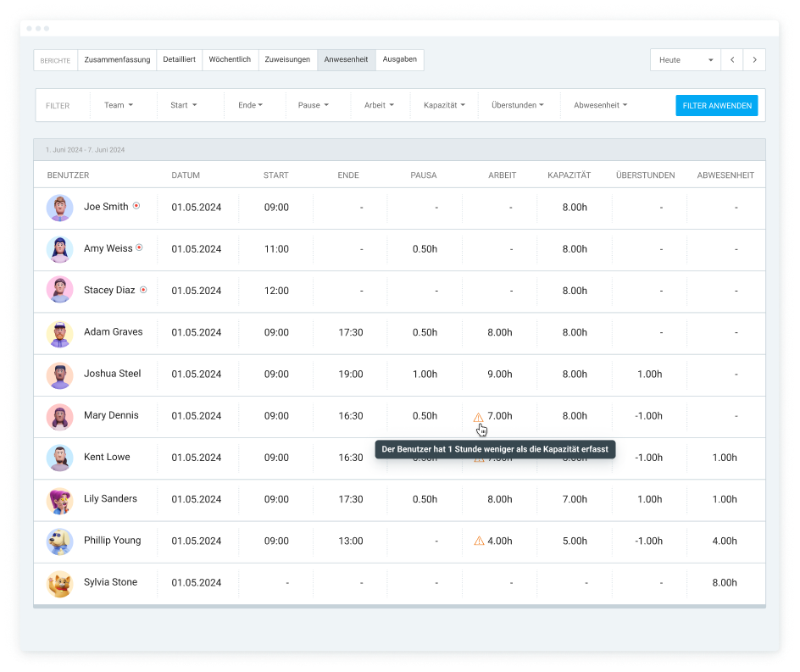Click the red recording indicator beside Amy Weiss
Image resolution: width=800 pixels, height=672 pixels.
pos(139,248)
